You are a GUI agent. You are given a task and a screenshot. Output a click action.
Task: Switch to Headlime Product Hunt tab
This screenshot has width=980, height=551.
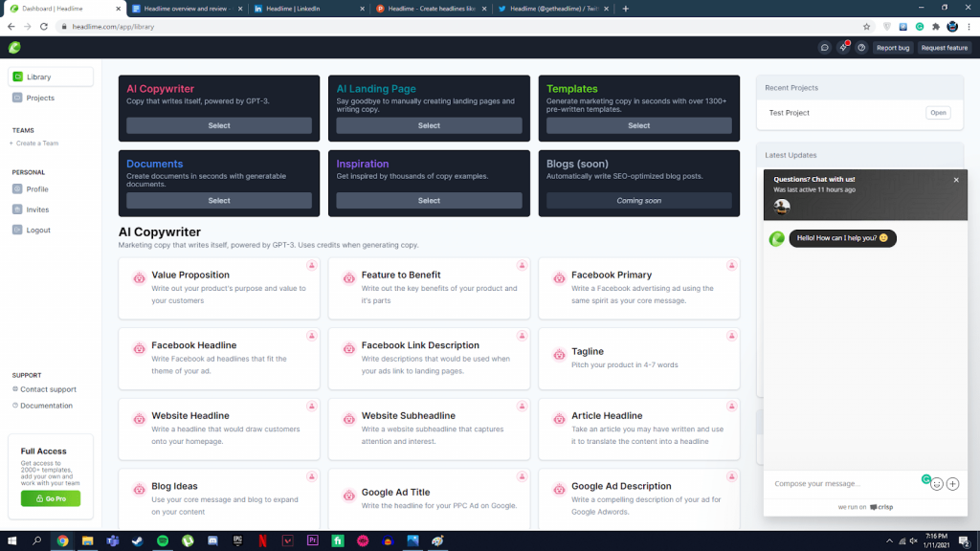click(x=431, y=9)
